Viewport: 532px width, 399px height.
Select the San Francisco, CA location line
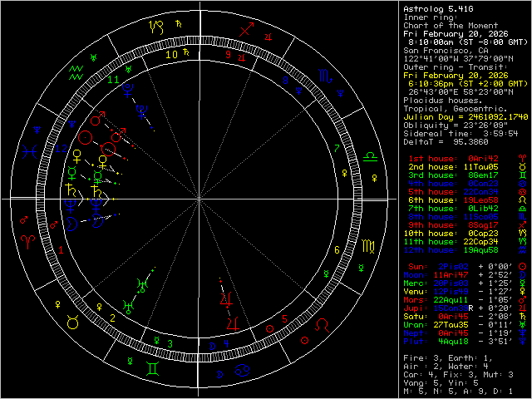[447, 50]
